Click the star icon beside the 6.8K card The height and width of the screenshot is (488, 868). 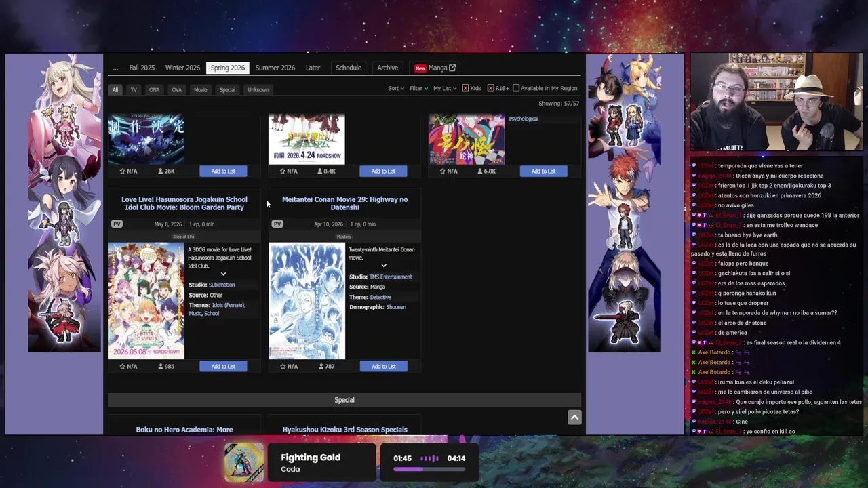point(442,171)
